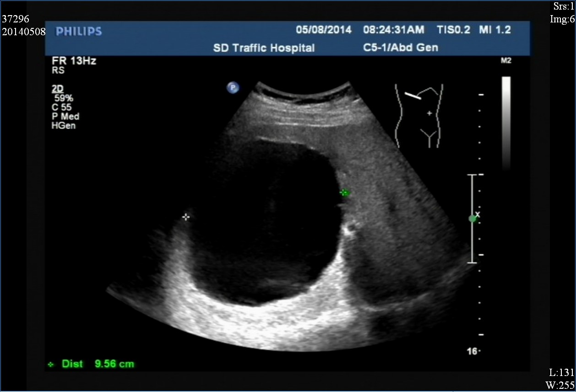Click the x marker beside the depth scale

478,214
